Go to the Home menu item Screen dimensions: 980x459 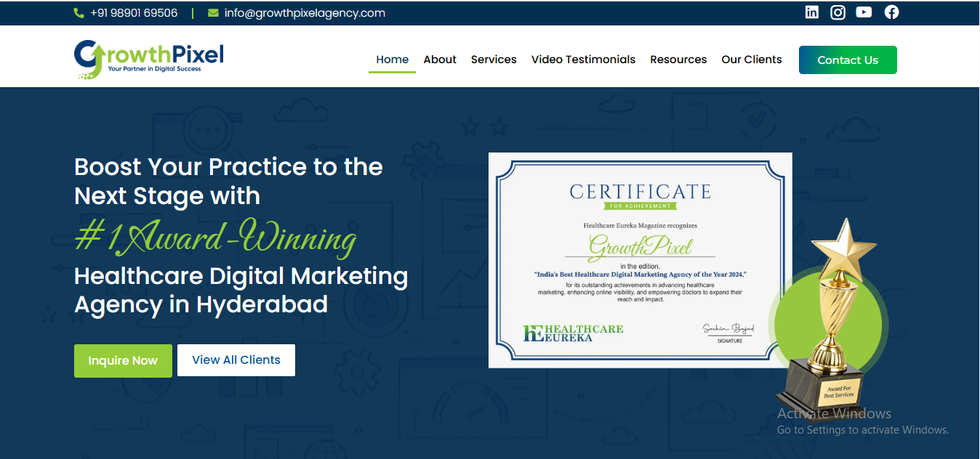(392, 60)
